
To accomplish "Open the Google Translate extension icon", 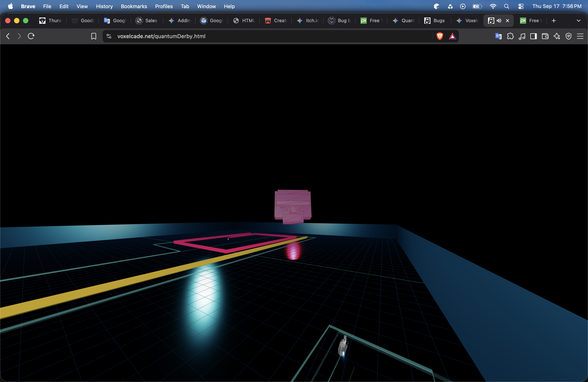I will (499, 36).
